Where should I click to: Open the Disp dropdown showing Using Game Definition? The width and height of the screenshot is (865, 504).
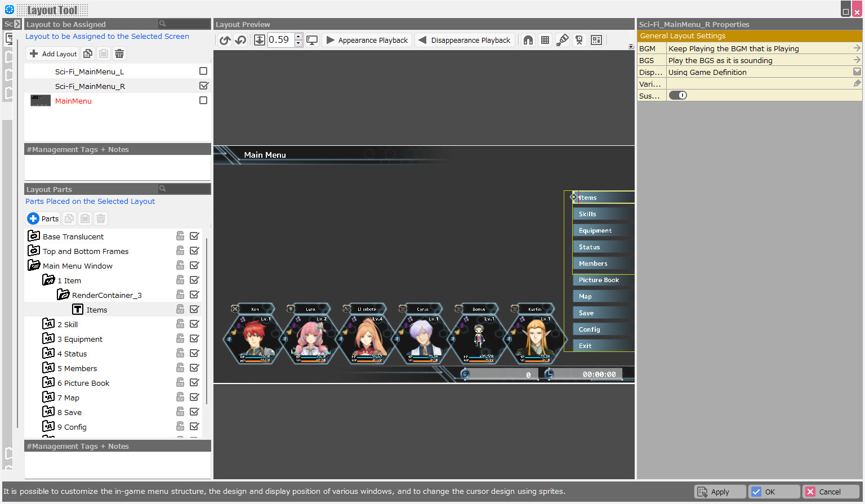[x=857, y=72]
